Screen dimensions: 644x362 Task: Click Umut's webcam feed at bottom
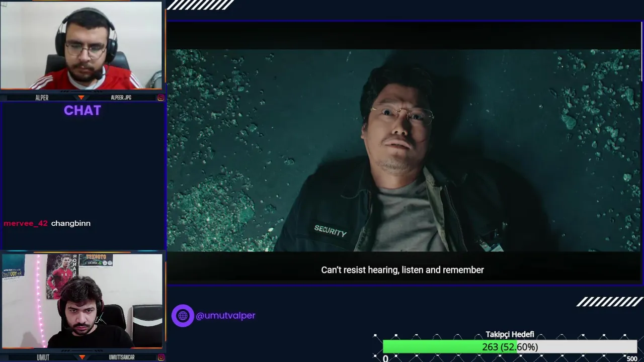point(82,301)
